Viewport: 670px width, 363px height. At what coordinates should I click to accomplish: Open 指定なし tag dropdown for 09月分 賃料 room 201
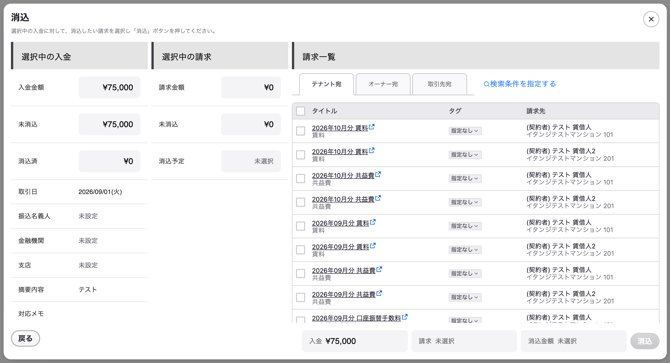point(465,250)
